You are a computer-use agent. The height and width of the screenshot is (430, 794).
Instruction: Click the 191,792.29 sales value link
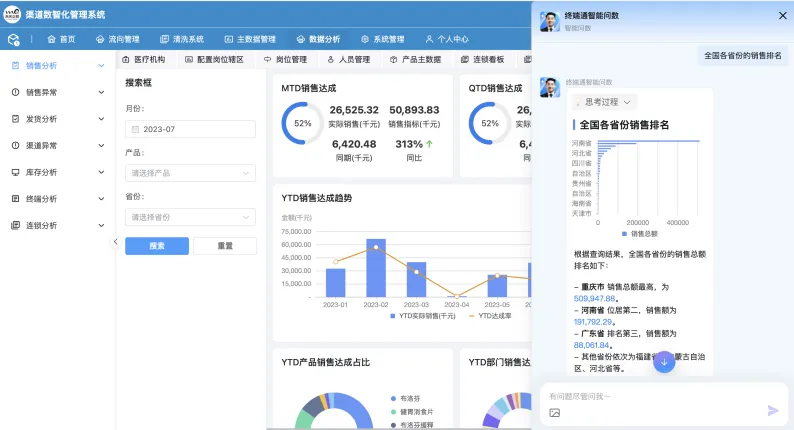coord(593,322)
